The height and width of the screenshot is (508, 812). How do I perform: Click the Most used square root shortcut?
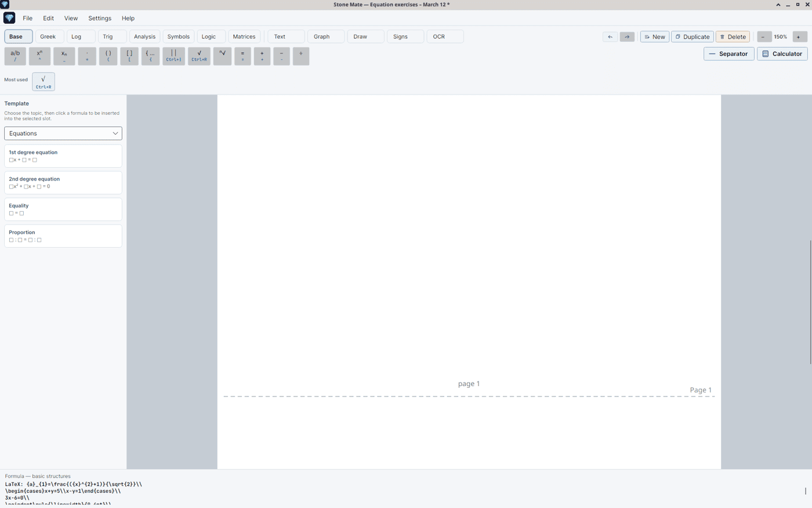click(x=43, y=82)
